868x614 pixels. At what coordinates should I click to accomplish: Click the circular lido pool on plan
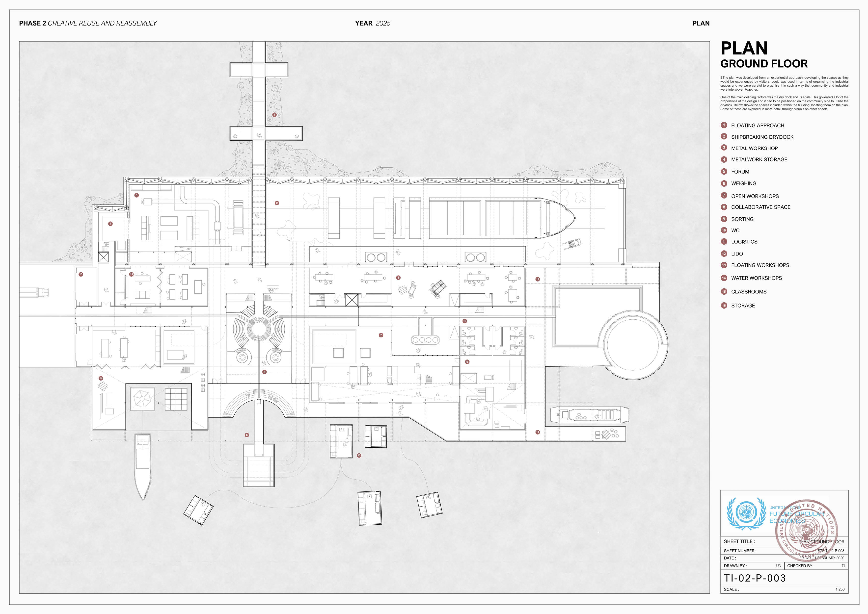coord(632,344)
